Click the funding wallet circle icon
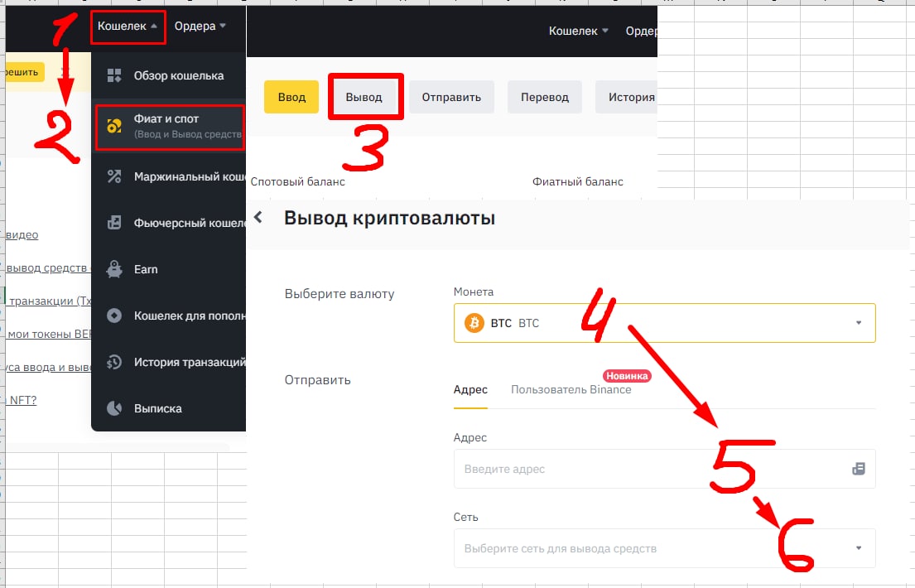 click(x=114, y=316)
